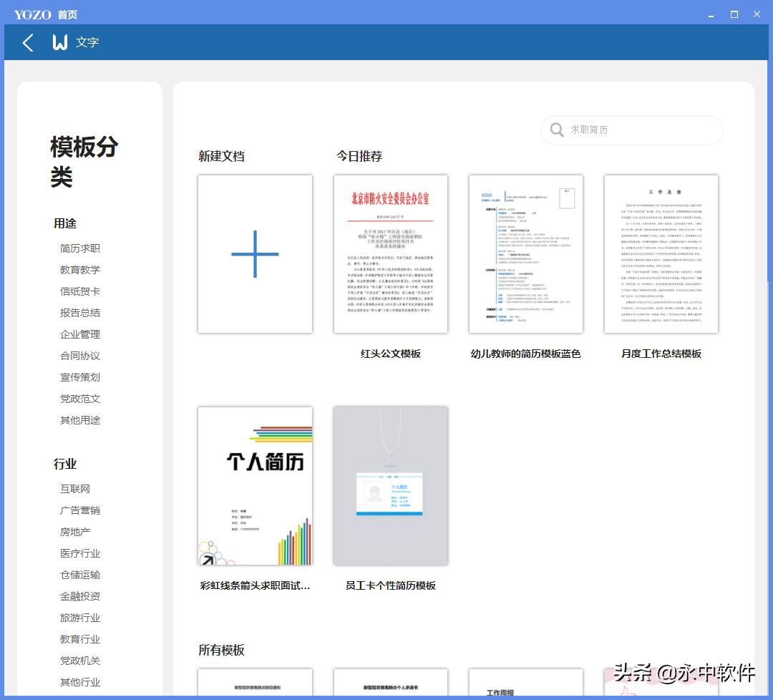Choose 报告总结 in the sidebar
Image resolution: width=773 pixels, height=700 pixels.
coord(80,313)
